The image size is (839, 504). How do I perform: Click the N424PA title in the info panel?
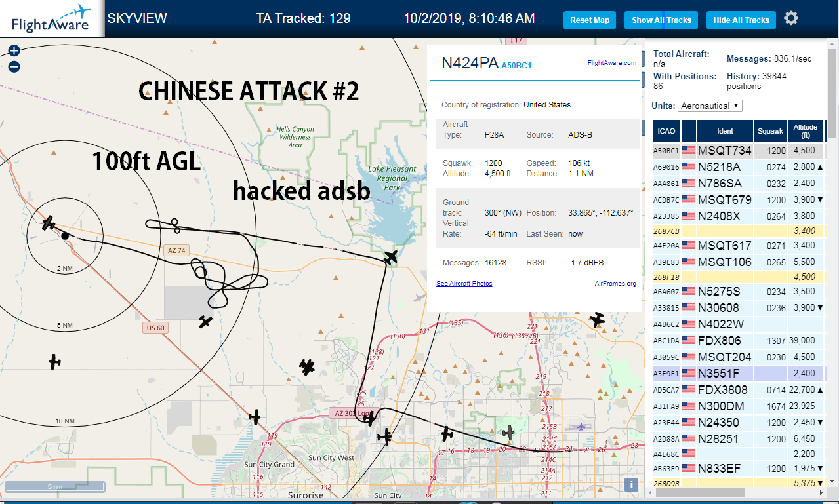(x=470, y=63)
